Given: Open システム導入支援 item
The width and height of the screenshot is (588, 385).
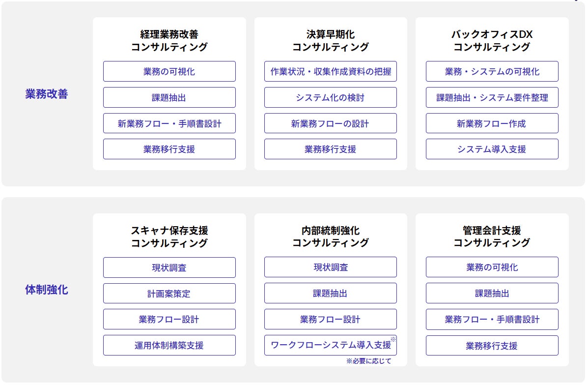Looking at the screenshot, I should coord(492,149).
